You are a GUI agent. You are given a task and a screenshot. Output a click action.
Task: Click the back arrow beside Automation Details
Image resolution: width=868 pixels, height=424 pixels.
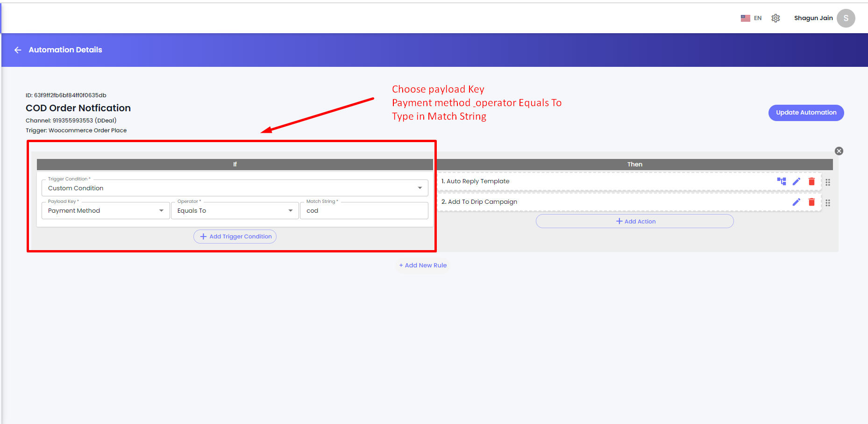(x=18, y=50)
